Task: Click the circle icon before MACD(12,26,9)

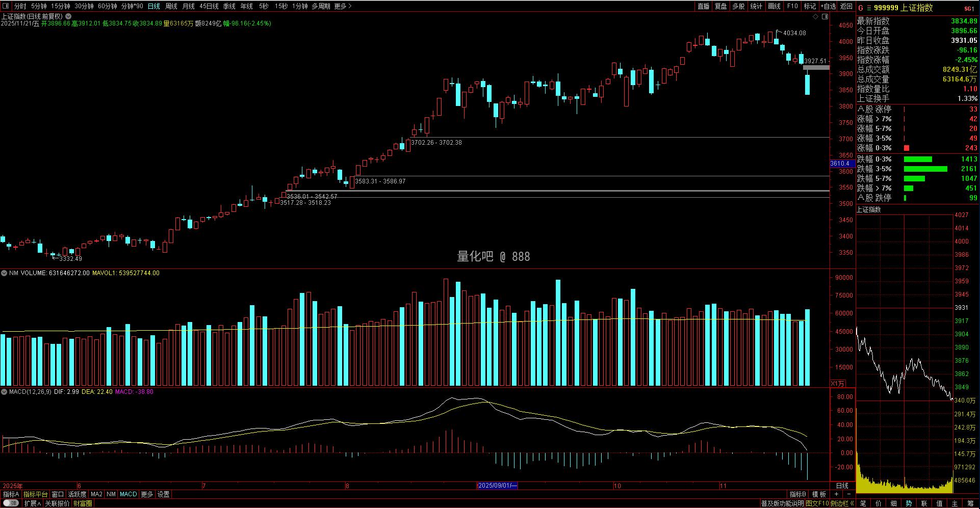Action: pos(4,392)
